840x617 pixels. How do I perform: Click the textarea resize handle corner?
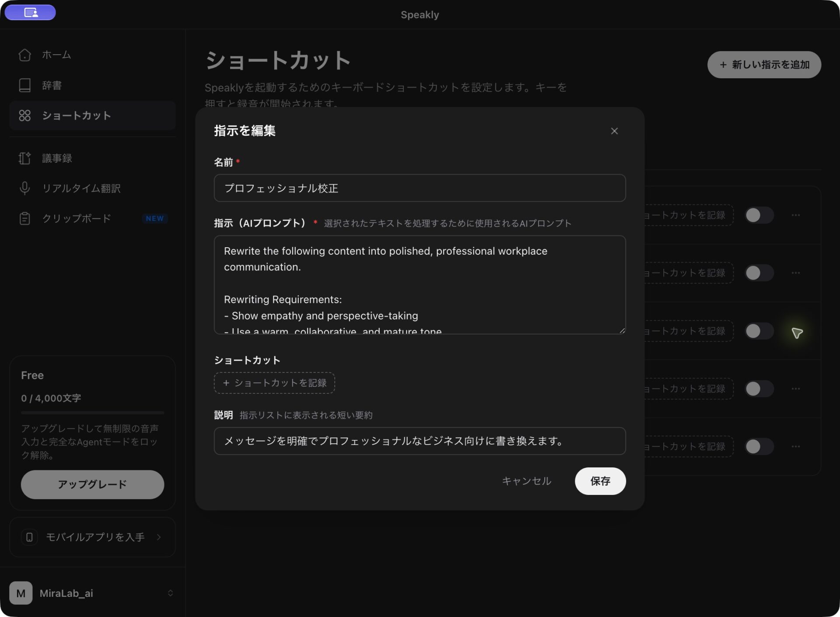click(622, 330)
